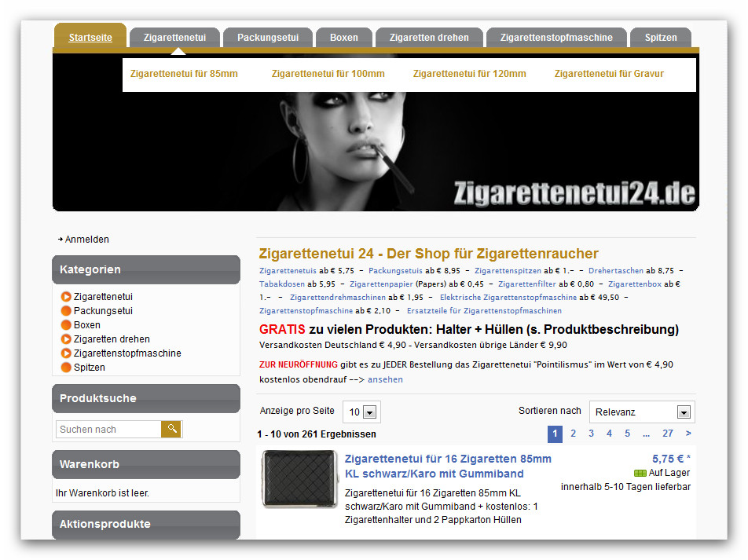Click the Warenkorb panel header

click(146, 464)
